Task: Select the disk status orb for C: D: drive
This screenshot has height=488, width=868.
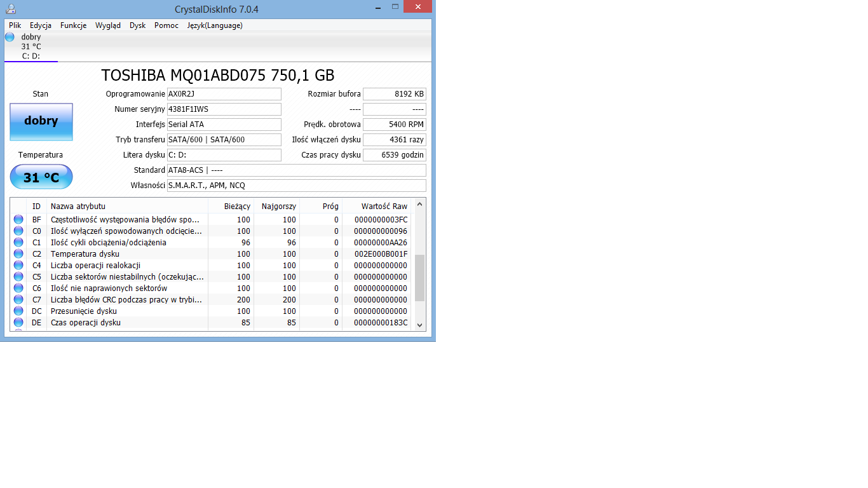Action: (10, 37)
